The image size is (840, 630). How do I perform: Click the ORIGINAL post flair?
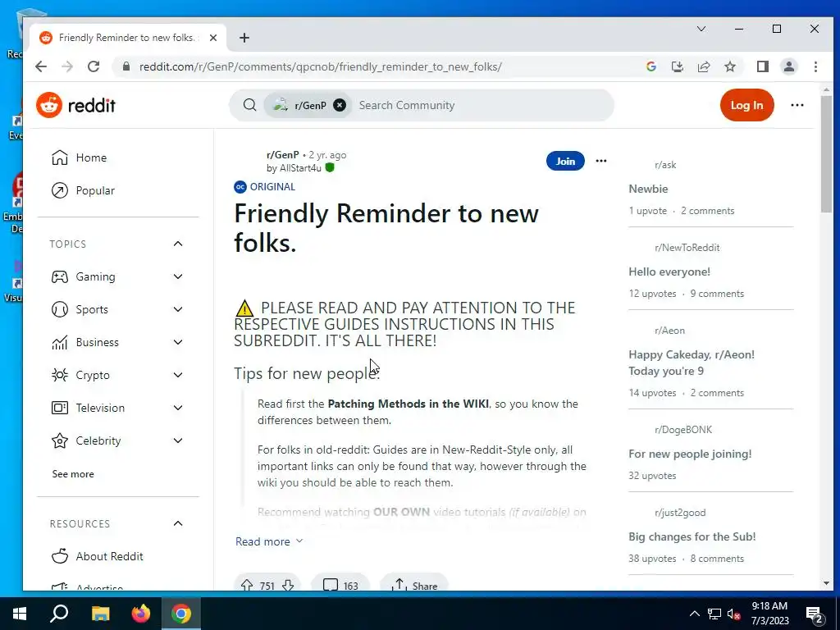pos(265,186)
